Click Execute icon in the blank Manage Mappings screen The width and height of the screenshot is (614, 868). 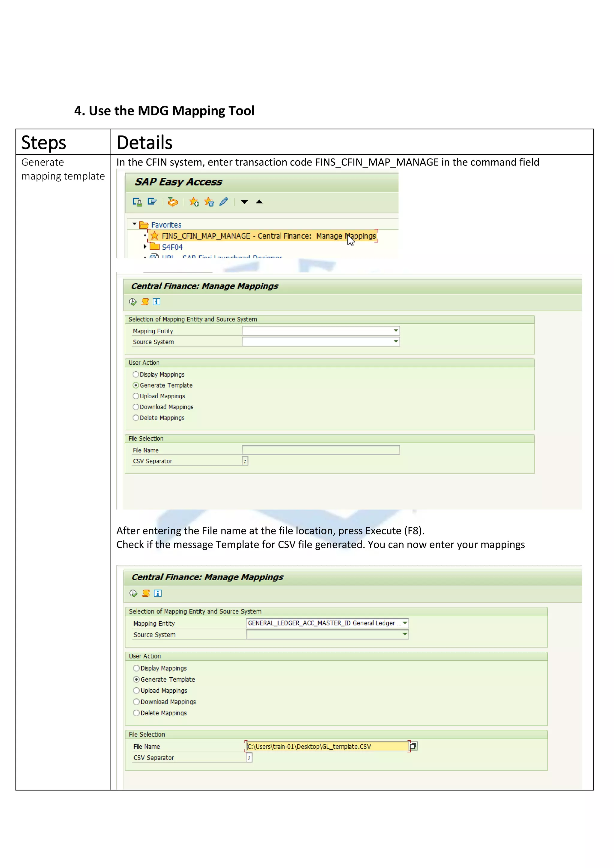click(x=133, y=302)
